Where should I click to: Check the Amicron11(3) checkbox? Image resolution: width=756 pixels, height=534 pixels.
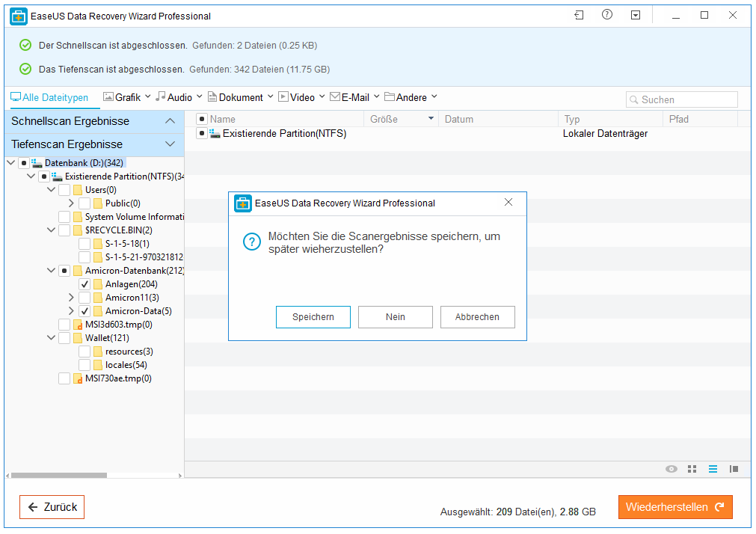pos(84,298)
